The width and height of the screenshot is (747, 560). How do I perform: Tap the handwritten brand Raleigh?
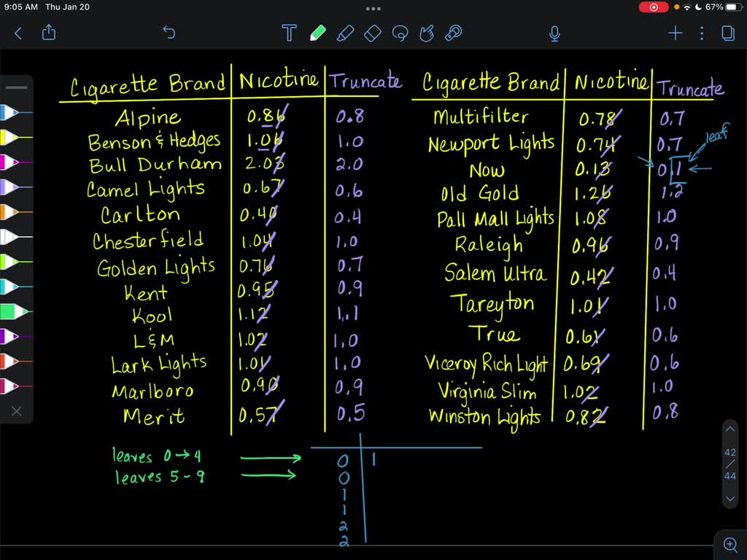tap(489, 246)
